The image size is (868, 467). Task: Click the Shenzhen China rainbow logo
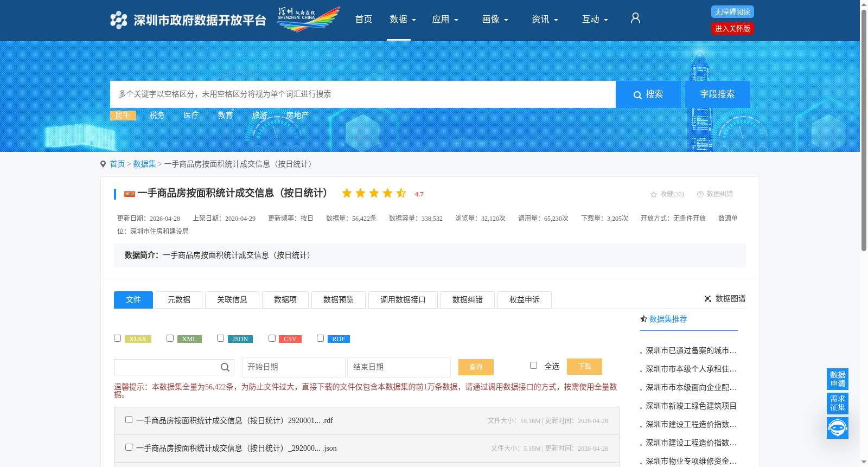pos(309,19)
